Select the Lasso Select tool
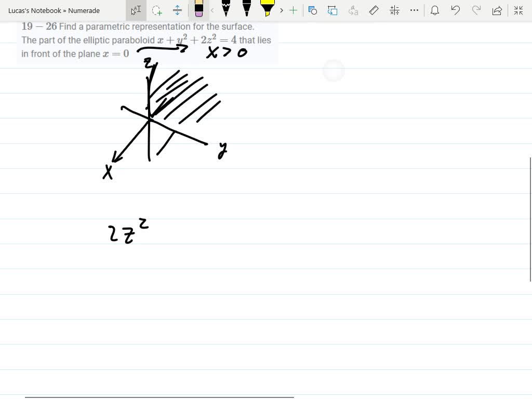Screen dimensions: 532x399 point(156,10)
